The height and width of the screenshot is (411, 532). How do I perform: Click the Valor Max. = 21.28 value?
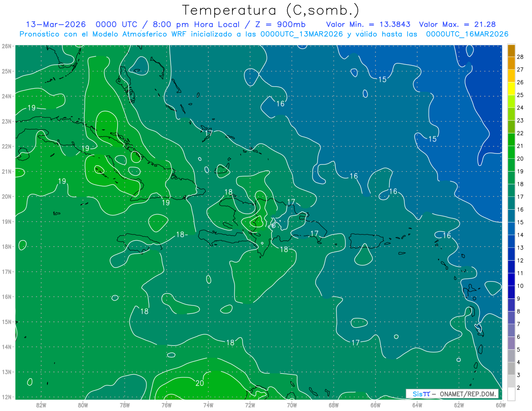457,24
